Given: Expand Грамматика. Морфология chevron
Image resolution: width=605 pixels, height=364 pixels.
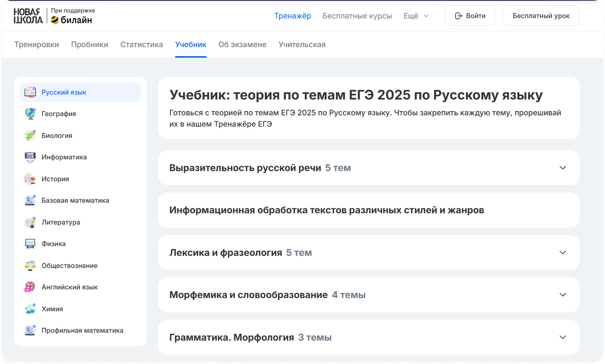Looking at the screenshot, I should pyautogui.click(x=563, y=337).
